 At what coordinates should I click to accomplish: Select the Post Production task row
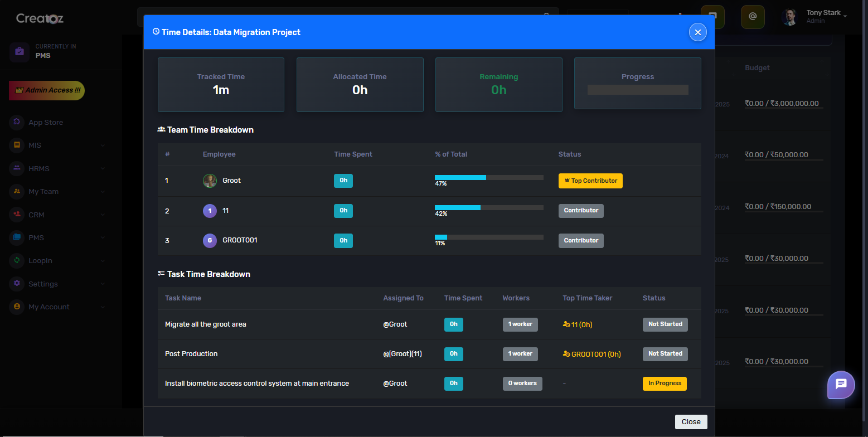click(191, 354)
